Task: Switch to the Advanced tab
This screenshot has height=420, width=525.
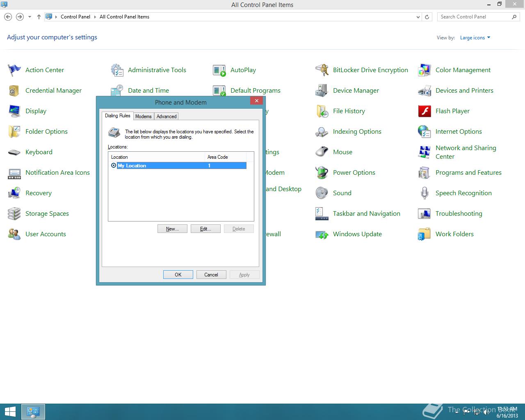Action: [167, 116]
